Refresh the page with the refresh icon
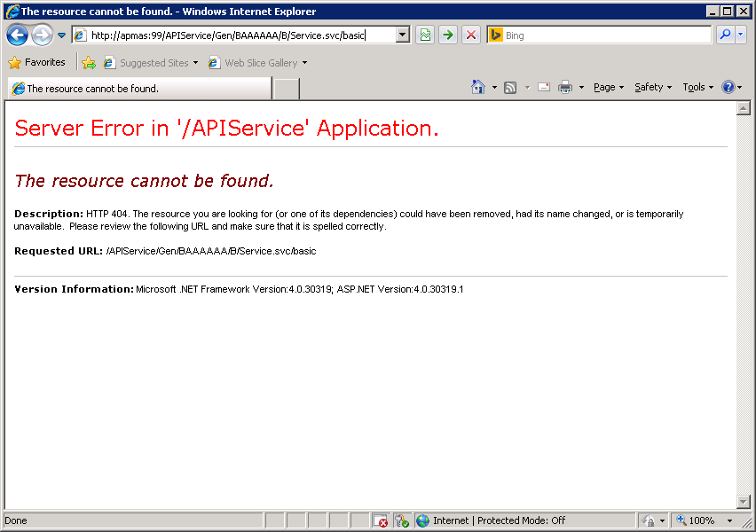This screenshot has width=756, height=532. pos(448,35)
